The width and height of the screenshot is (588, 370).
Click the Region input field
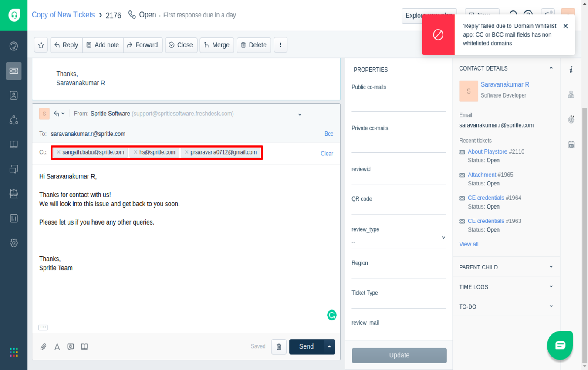[399, 272]
